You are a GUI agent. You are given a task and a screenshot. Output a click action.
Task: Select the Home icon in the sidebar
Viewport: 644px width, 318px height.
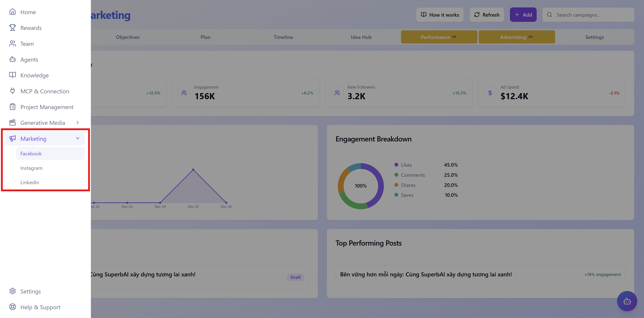[x=13, y=12]
